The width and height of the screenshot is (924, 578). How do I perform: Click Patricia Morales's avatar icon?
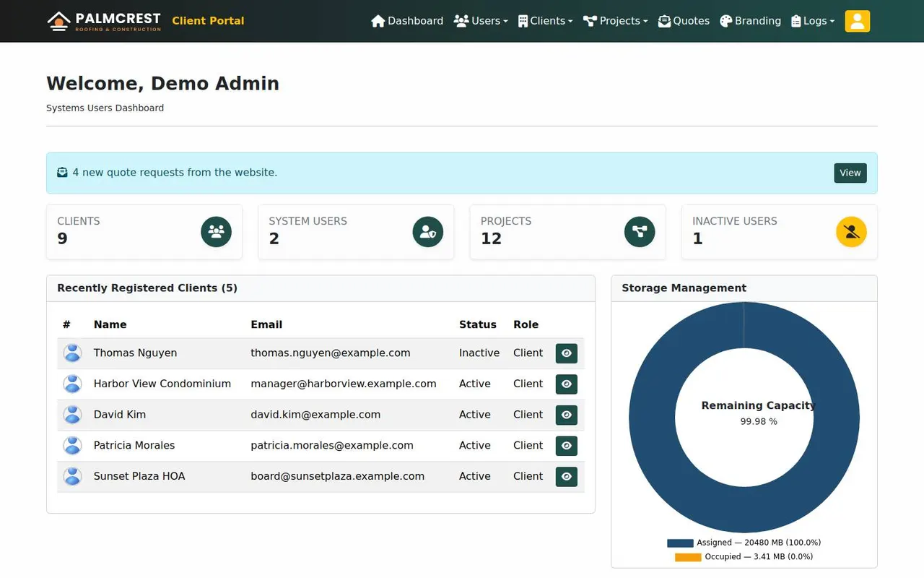click(72, 446)
